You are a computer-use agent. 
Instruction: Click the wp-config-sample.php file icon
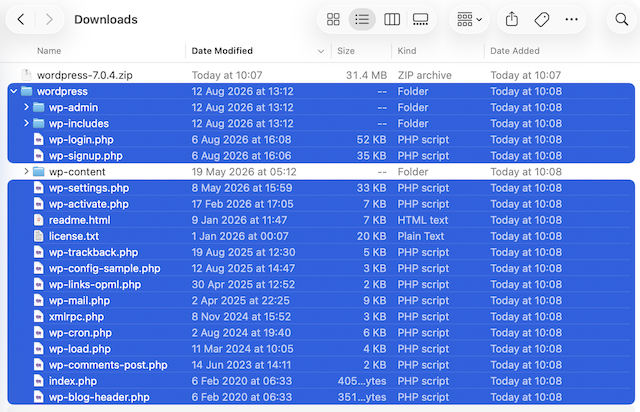click(x=38, y=268)
